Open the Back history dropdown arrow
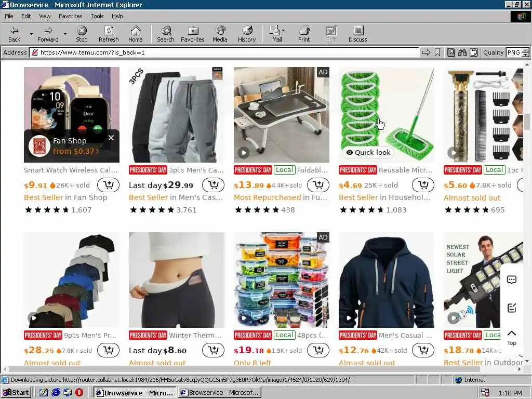The height and width of the screenshot is (399, 532). point(31,34)
